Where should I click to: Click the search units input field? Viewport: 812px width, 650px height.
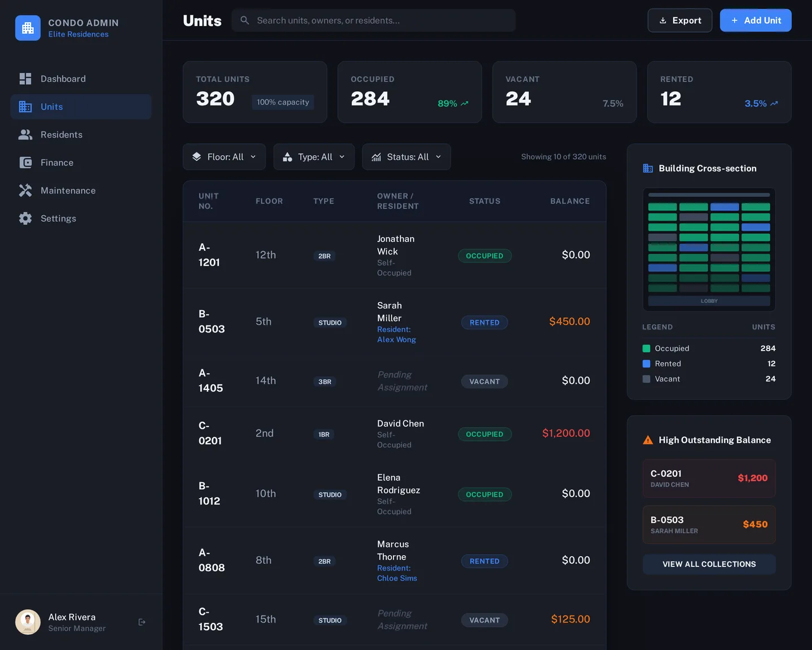[373, 20]
